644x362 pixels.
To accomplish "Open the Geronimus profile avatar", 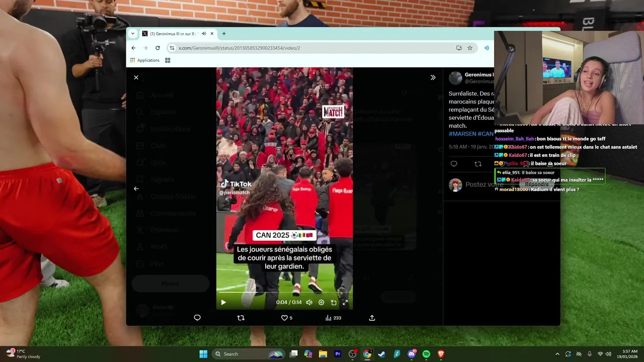I will pyautogui.click(x=455, y=78).
